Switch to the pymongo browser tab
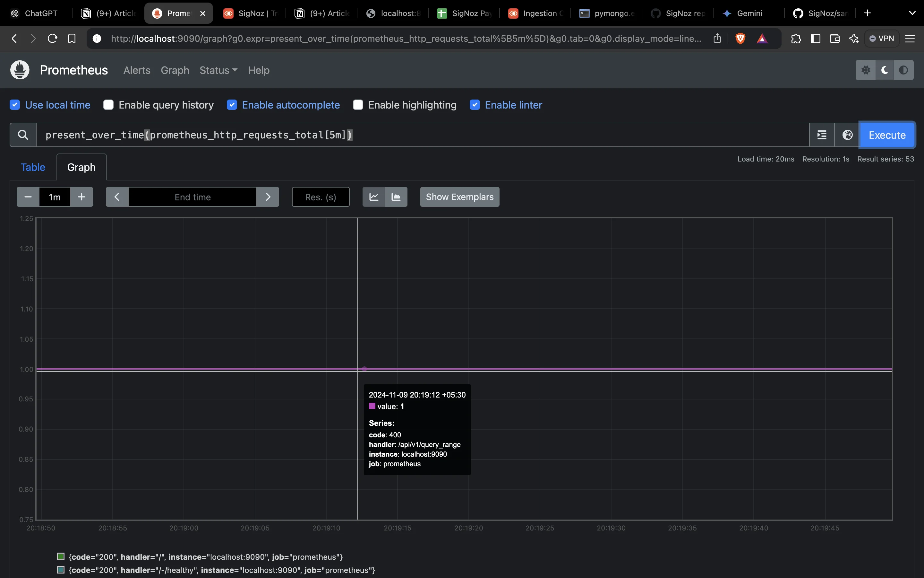The height and width of the screenshot is (578, 924). [x=606, y=13]
